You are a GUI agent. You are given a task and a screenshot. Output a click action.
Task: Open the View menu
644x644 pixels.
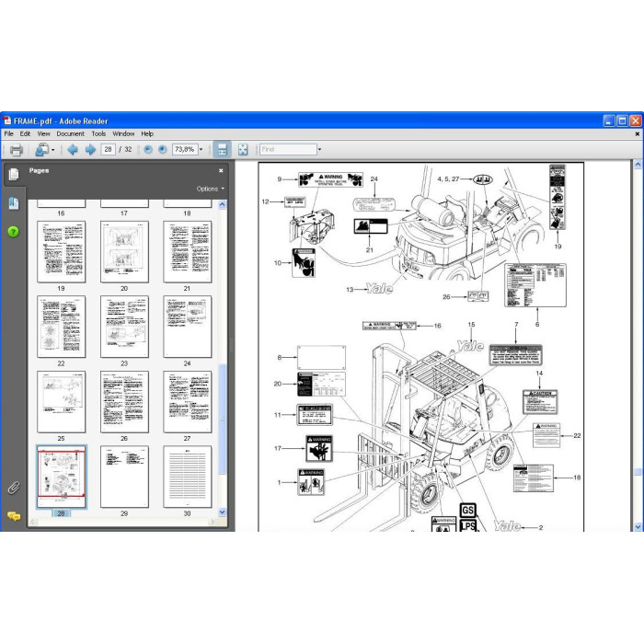click(43, 134)
